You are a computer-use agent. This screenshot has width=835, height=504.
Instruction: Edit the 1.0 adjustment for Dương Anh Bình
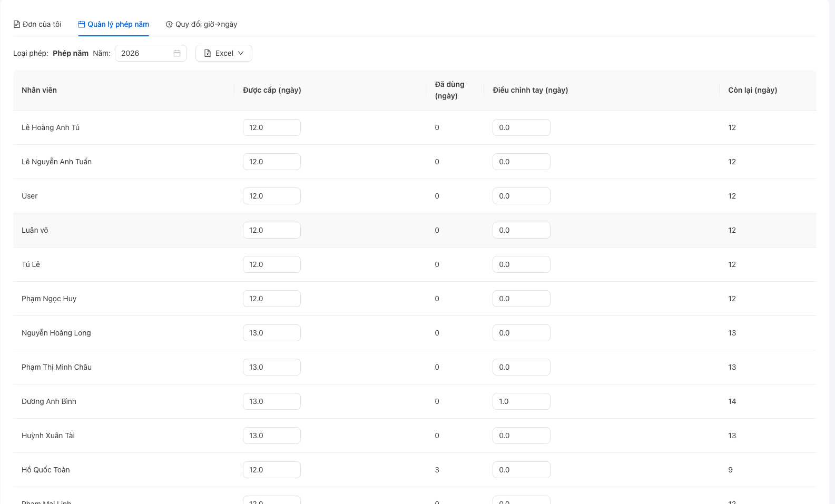click(x=522, y=401)
